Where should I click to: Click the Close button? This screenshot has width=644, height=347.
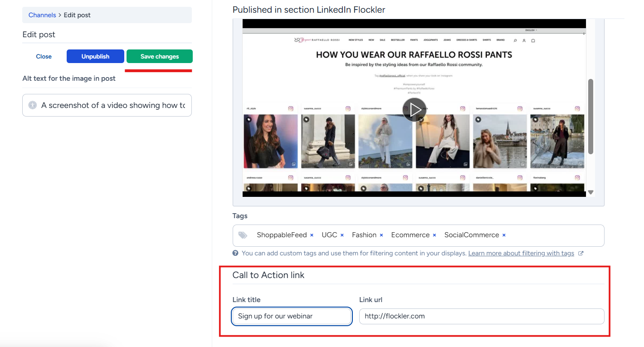click(44, 56)
